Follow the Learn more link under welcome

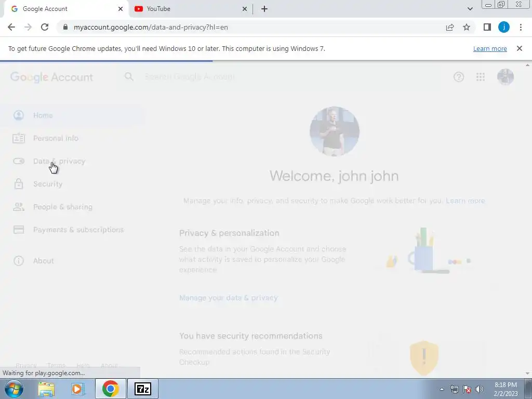[x=465, y=201]
